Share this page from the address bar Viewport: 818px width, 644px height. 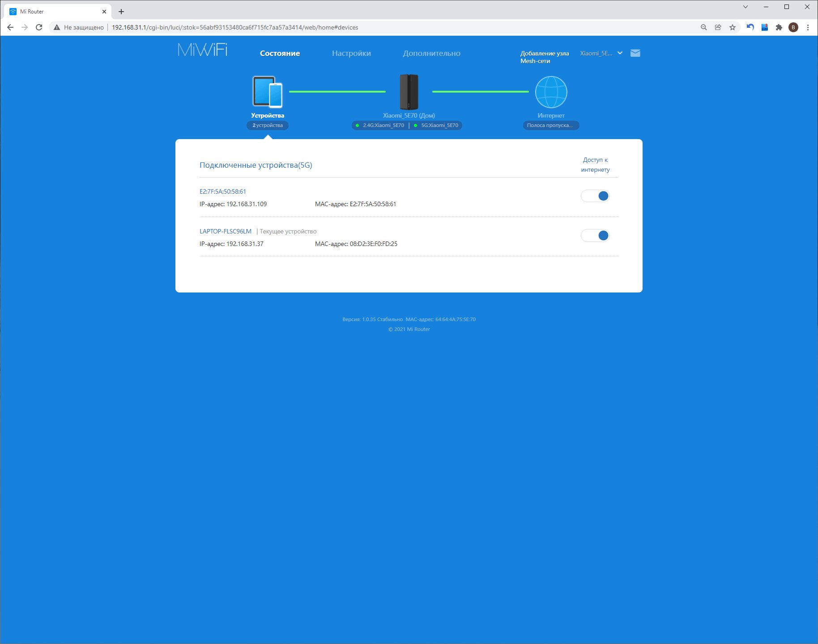click(718, 27)
